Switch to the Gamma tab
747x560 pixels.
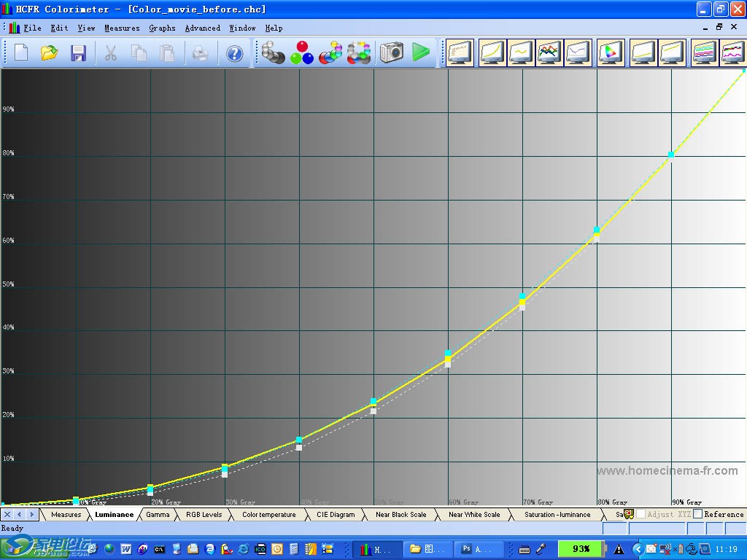[158, 514]
